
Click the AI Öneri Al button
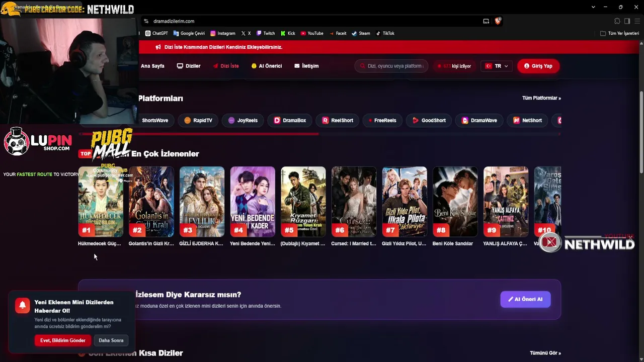525,299
